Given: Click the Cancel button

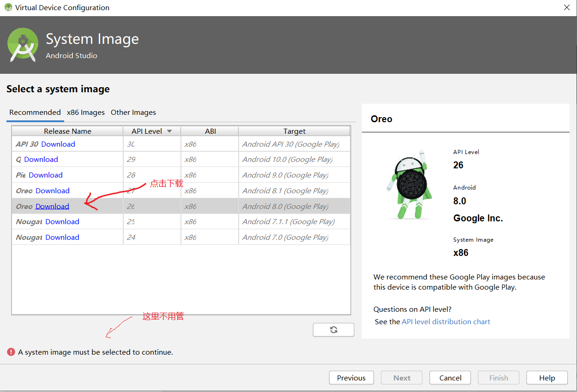Looking at the screenshot, I should 450,378.
